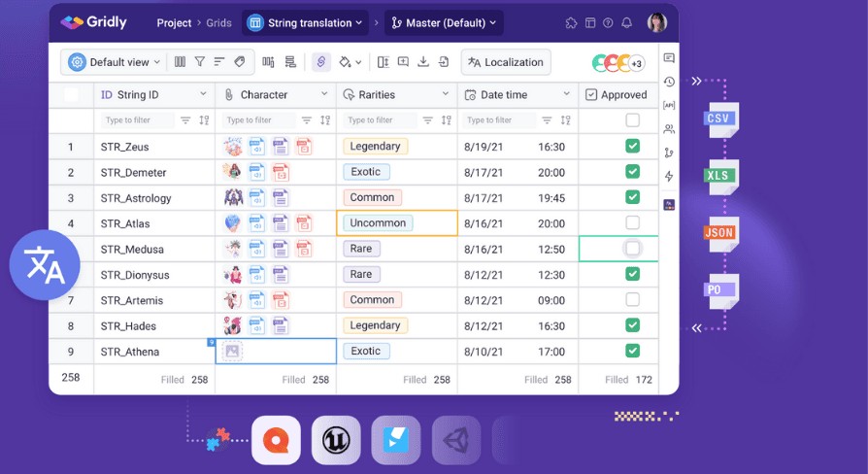The width and height of the screenshot is (868, 474).
Task: Select the Exotic tag for STR_Demeter
Action: (x=366, y=172)
